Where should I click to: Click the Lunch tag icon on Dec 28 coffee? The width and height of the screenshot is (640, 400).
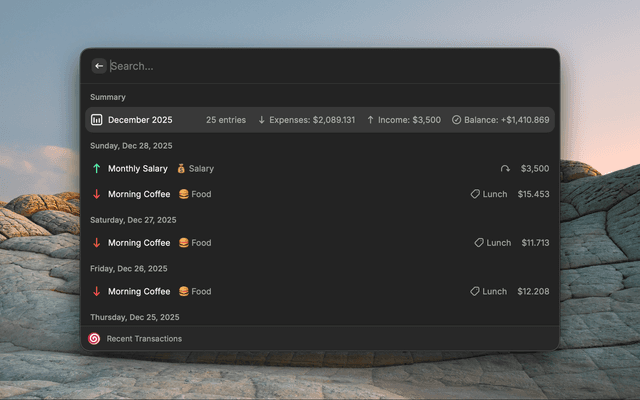pos(475,194)
